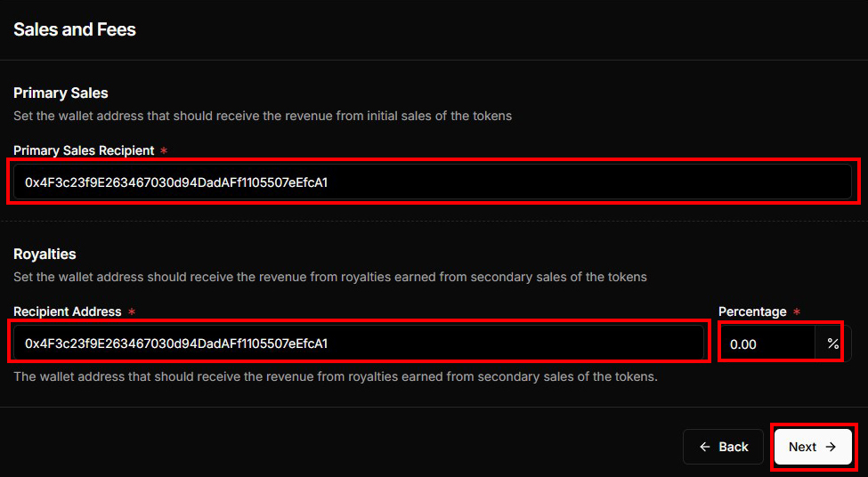Proceed with the Next button
Image resolution: width=868 pixels, height=477 pixels.
click(813, 447)
